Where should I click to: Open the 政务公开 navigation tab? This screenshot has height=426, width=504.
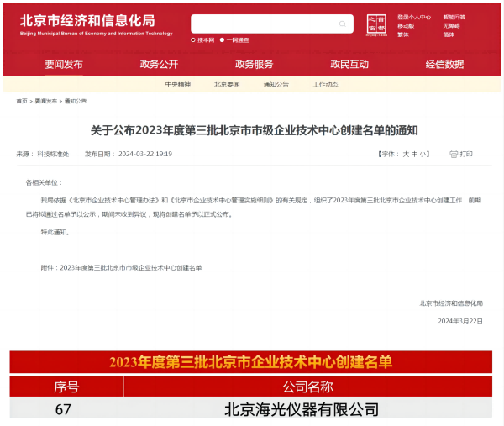tap(159, 65)
